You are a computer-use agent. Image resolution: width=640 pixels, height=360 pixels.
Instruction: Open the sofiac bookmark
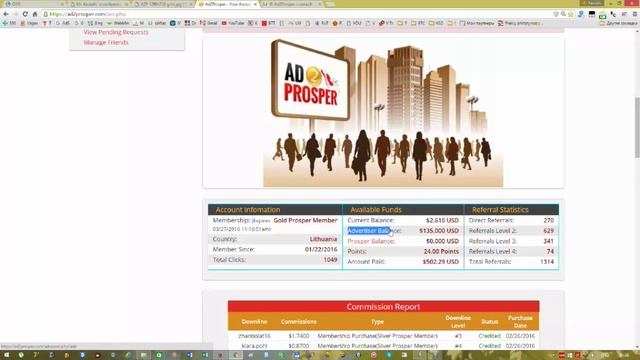pyautogui.click(x=157, y=23)
